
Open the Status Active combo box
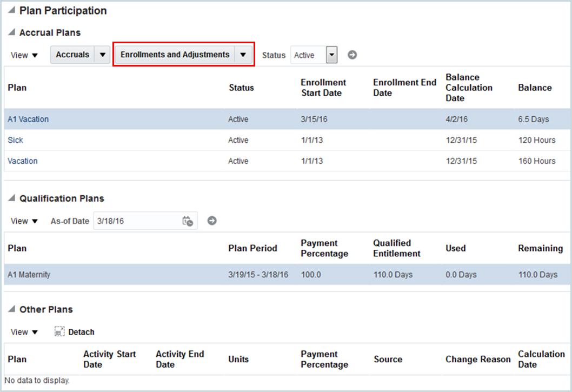(331, 55)
